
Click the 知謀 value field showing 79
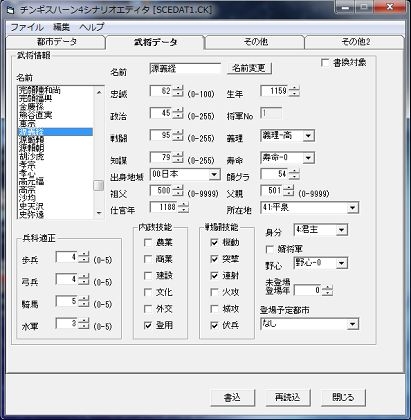coord(162,157)
